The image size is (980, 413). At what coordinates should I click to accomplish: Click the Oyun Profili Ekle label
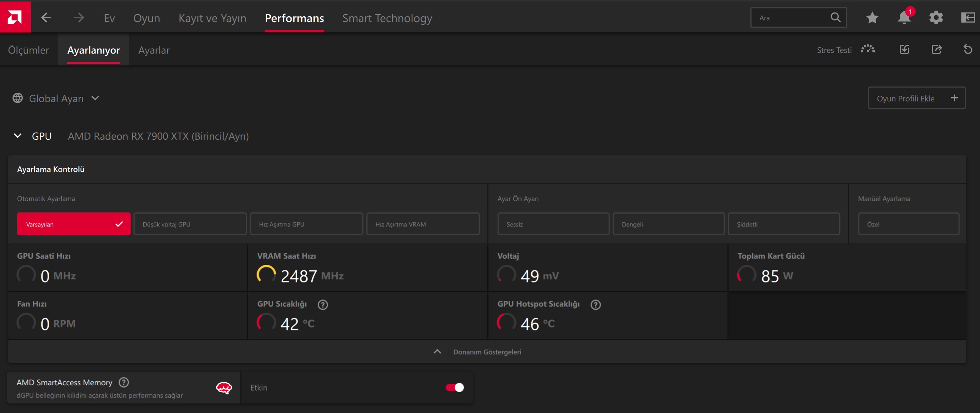point(905,98)
